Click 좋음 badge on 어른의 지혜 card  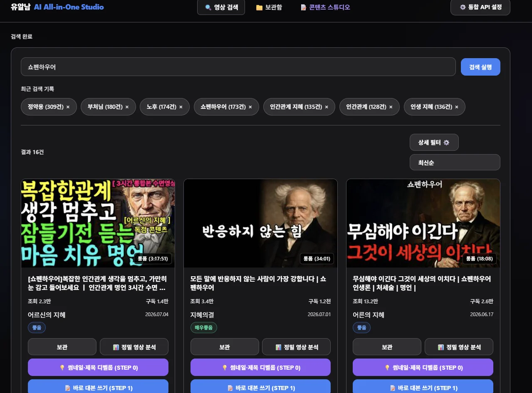[x=361, y=327]
